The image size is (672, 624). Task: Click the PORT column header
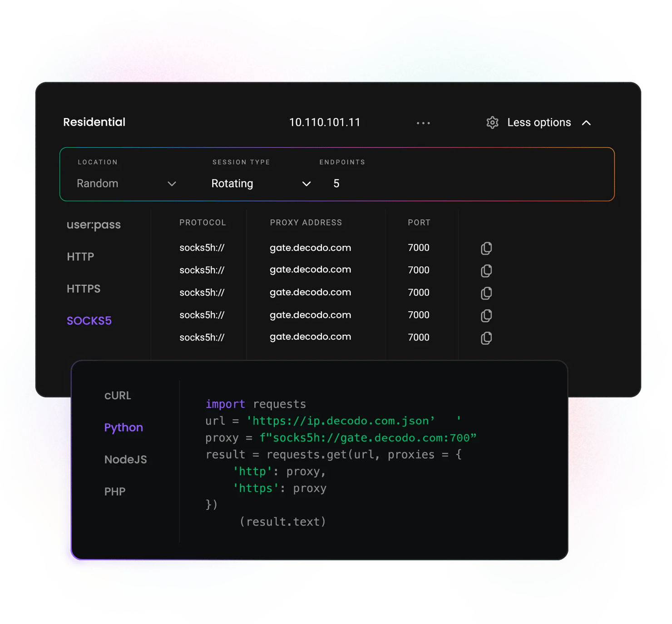419,223
